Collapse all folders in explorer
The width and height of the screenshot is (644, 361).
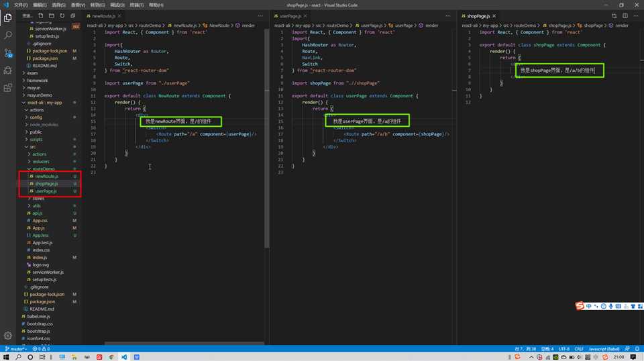(x=72, y=15)
